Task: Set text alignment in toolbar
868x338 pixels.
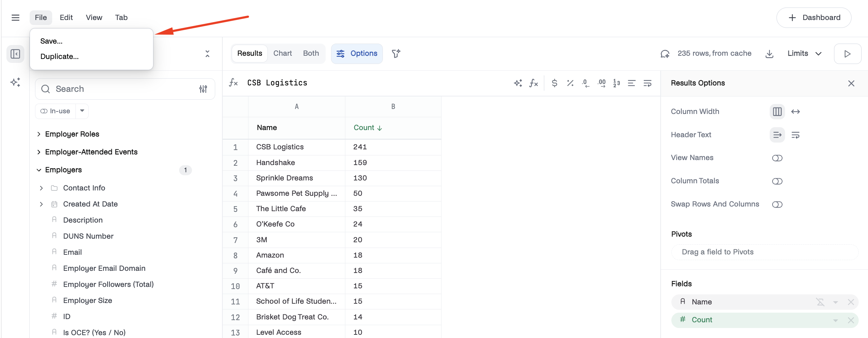Action: click(x=632, y=83)
